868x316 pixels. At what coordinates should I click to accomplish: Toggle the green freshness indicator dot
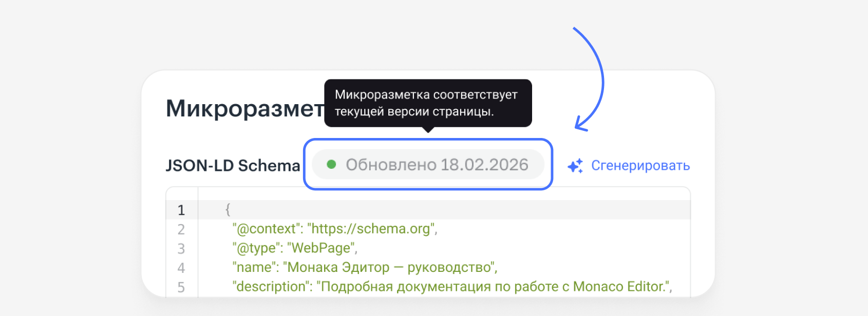tap(332, 165)
